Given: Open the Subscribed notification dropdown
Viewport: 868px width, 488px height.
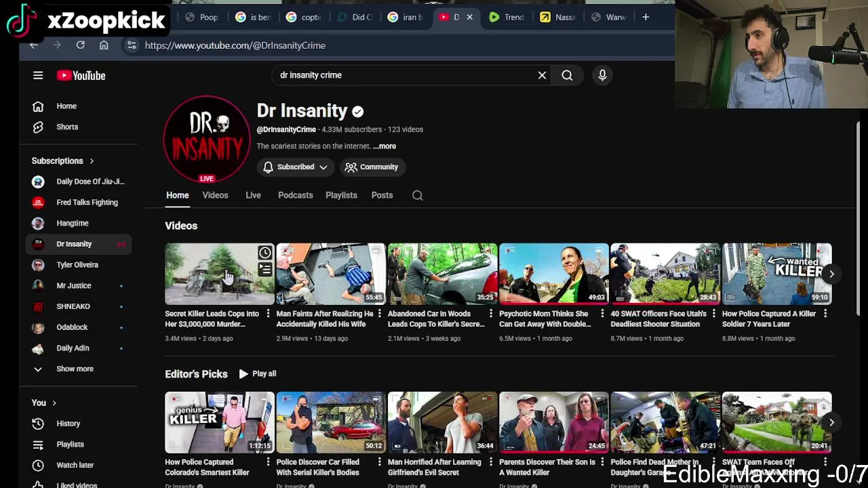Looking at the screenshot, I should (296, 167).
